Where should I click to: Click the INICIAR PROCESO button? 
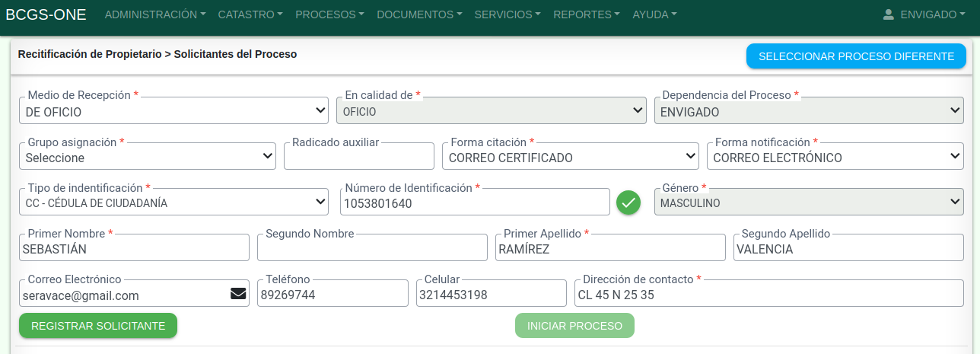574,326
